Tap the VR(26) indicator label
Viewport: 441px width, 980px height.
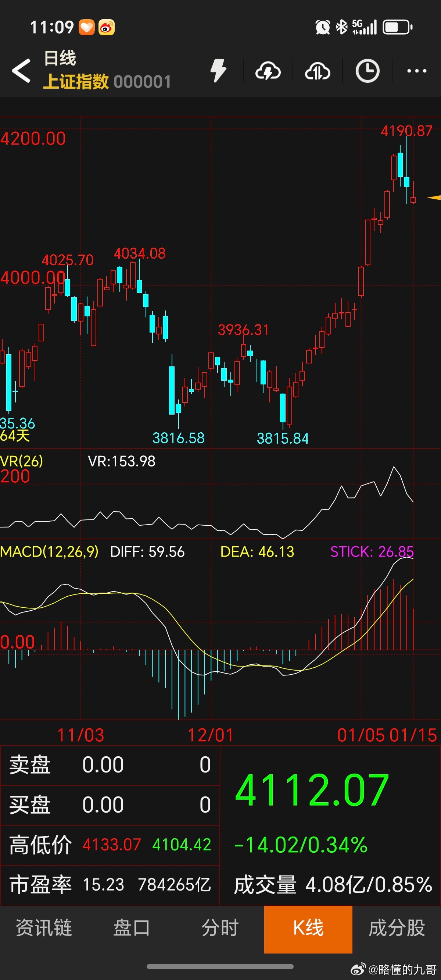(21, 461)
